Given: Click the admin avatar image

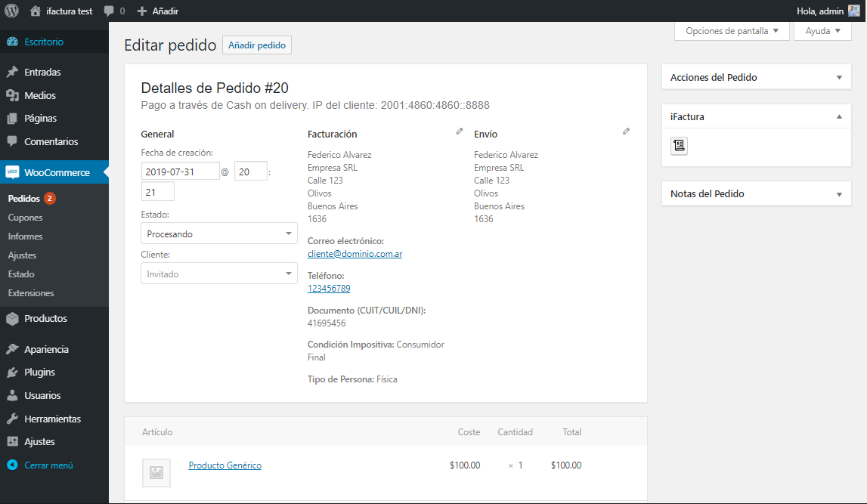Looking at the screenshot, I should coord(854,11).
